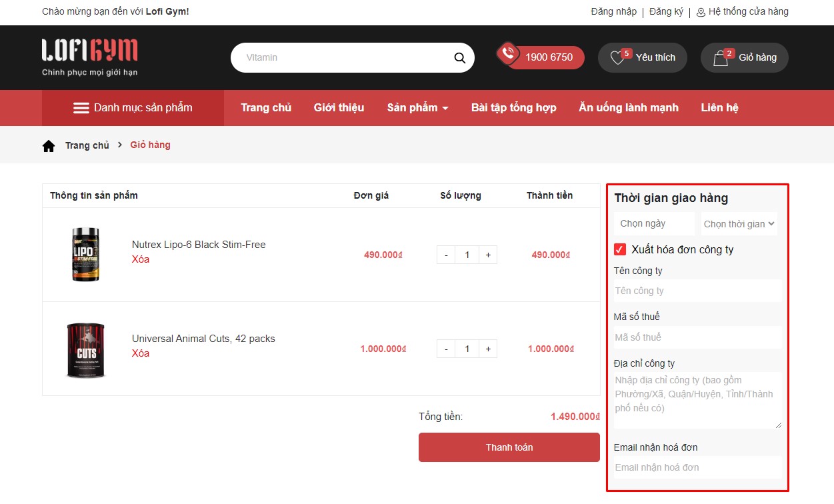Click the shopping cart bag icon
Screen dimensions: 834x504
coord(721,59)
